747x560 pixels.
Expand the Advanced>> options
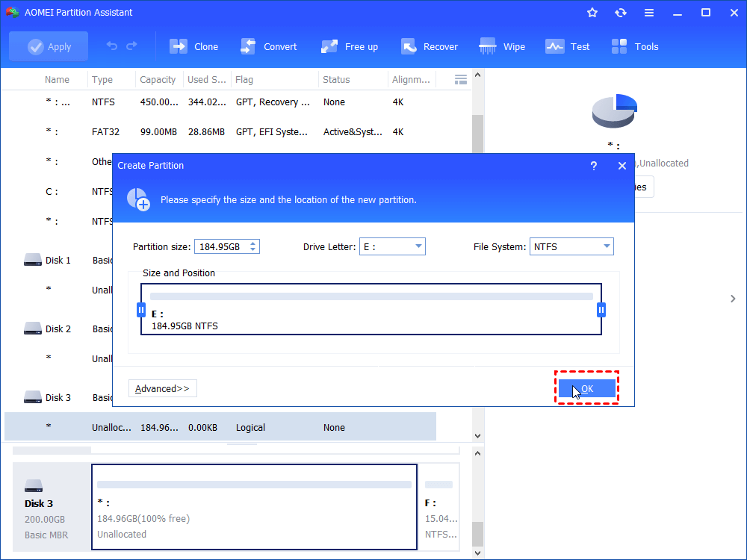tap(162, 388)
